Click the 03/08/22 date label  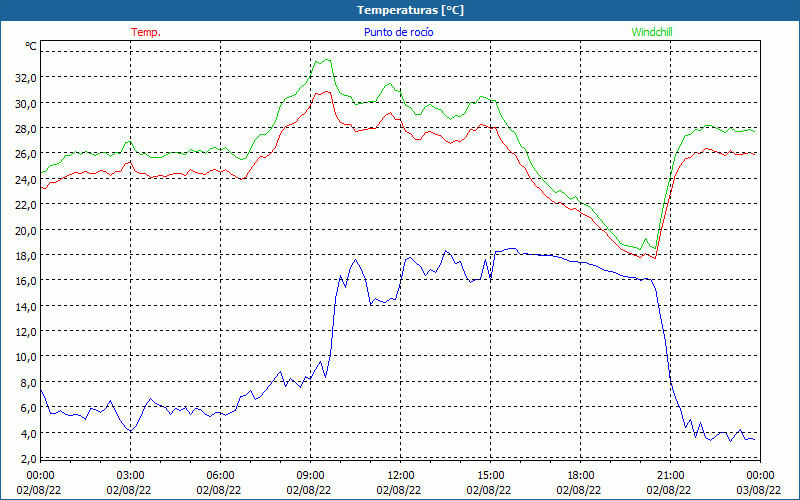[x=759, y=490]
